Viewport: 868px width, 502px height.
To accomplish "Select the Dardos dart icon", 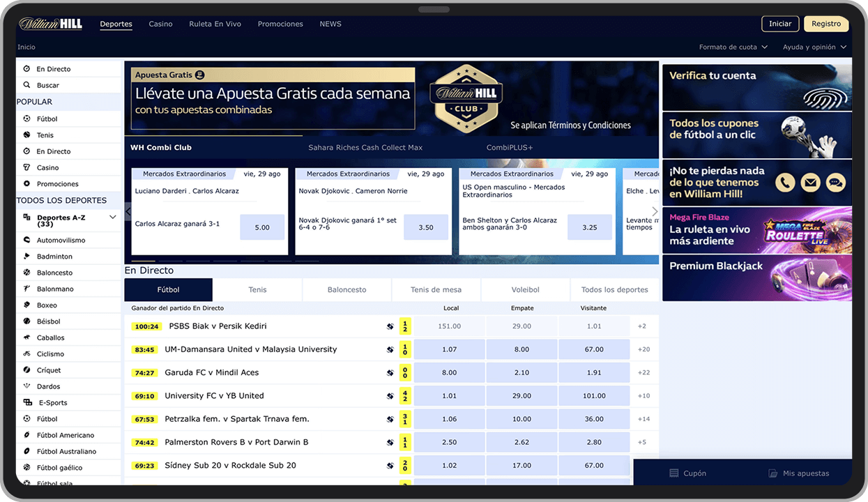I will tap(26, 386).
